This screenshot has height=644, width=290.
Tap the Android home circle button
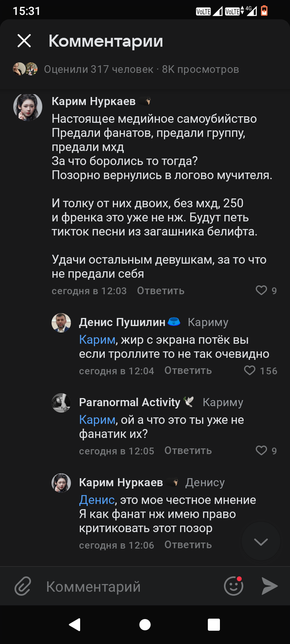click(145, 624)
